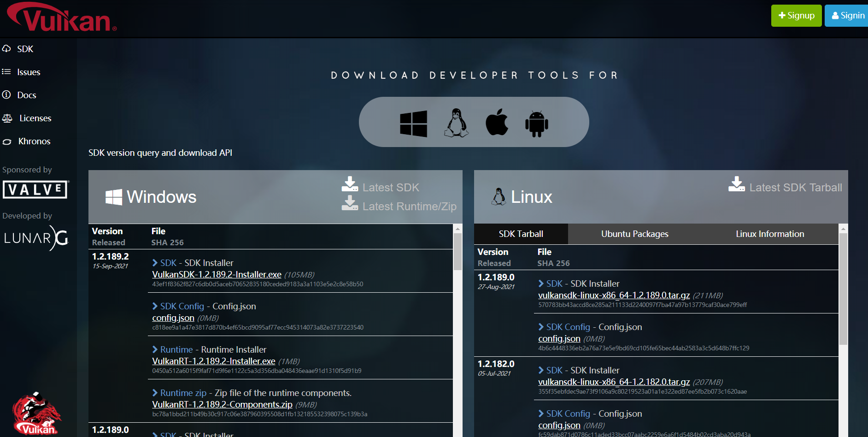Click the Docs info icon in sidebar
This screenshot has height=437, width=868.
pos(6,94)
